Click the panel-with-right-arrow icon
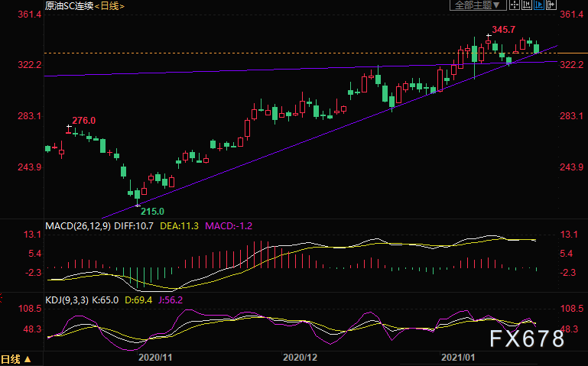This screenshot has height=366, width=588. coord(551,5)
